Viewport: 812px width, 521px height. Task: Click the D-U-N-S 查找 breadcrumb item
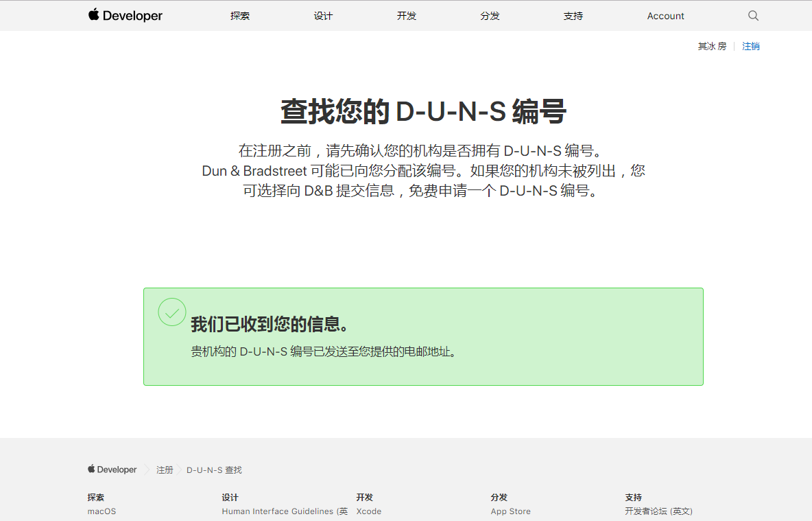[x=214, y=470]
